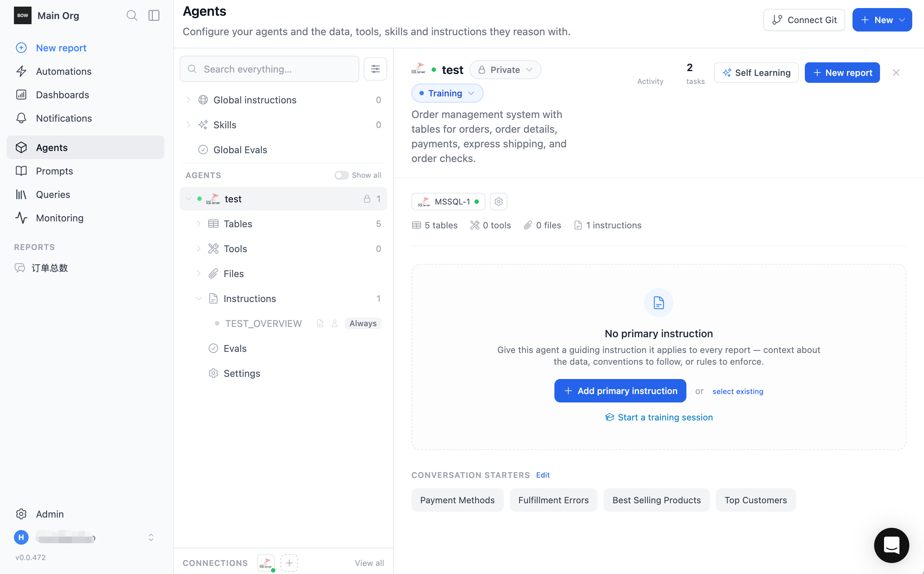Edit conversation starters
This screenshot has width=924, height=574.
tap(543, 475)
